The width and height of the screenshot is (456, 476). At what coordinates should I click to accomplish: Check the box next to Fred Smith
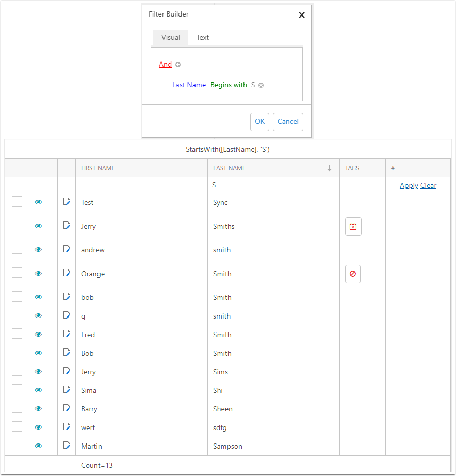click(x=17, y=334)
